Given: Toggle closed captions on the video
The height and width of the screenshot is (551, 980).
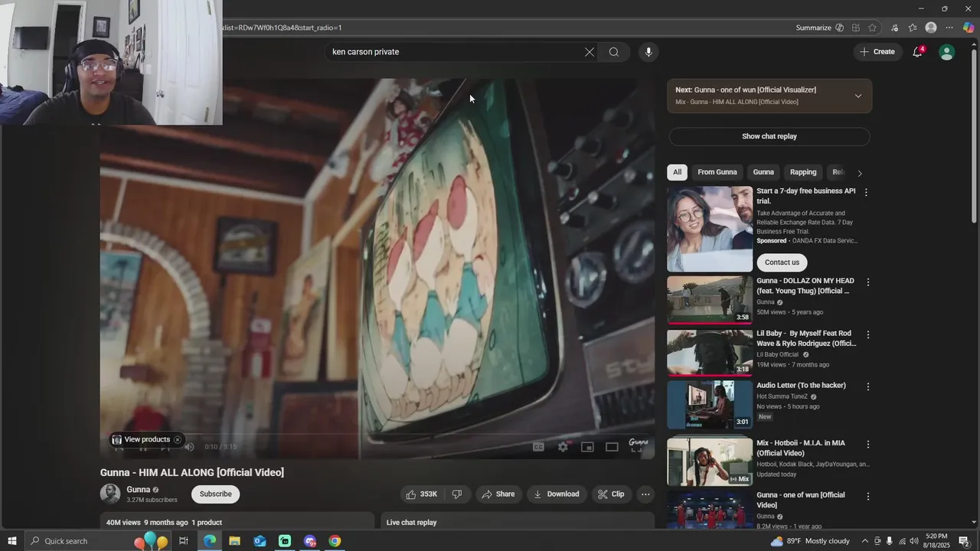Looking at the screenshot, I should coord(538,447).
